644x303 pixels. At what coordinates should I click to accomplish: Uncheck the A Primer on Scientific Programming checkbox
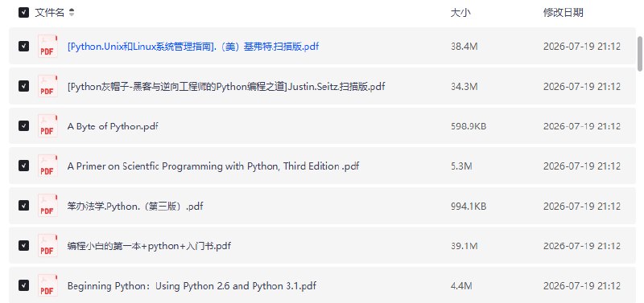tap(23, 166)
